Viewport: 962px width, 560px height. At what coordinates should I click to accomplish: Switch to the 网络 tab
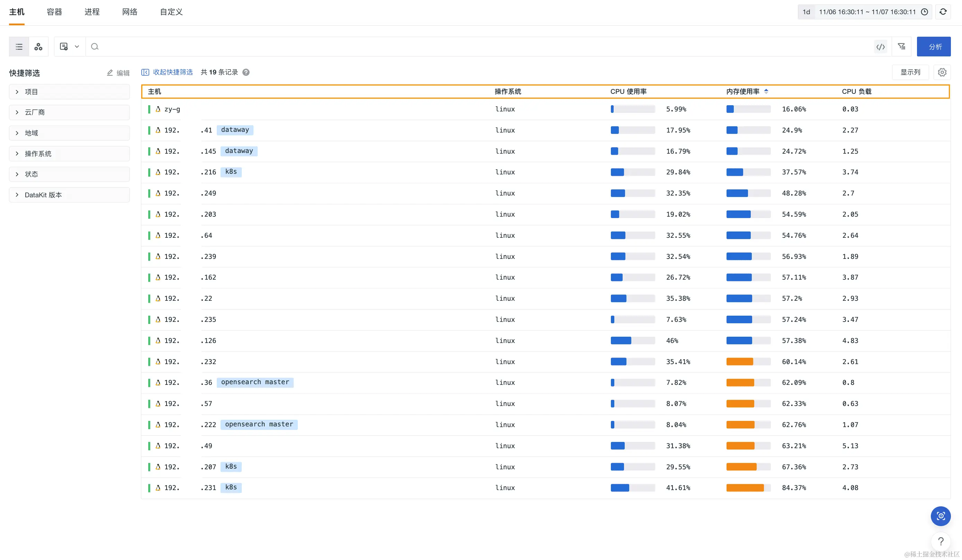click(130, 12)
